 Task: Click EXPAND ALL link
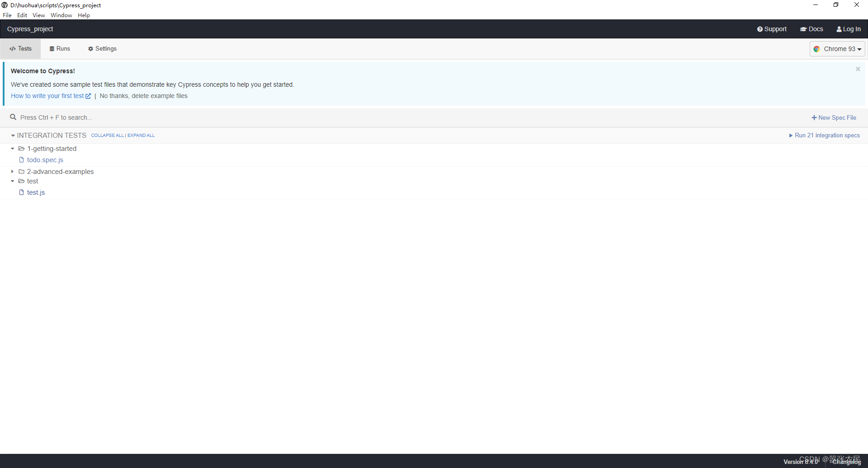[x=141, y=136]
